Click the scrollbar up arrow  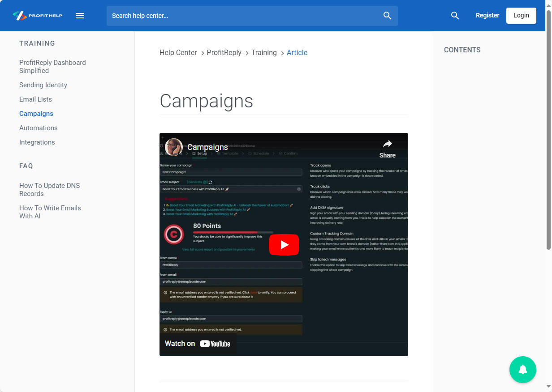tap(548, 4)
